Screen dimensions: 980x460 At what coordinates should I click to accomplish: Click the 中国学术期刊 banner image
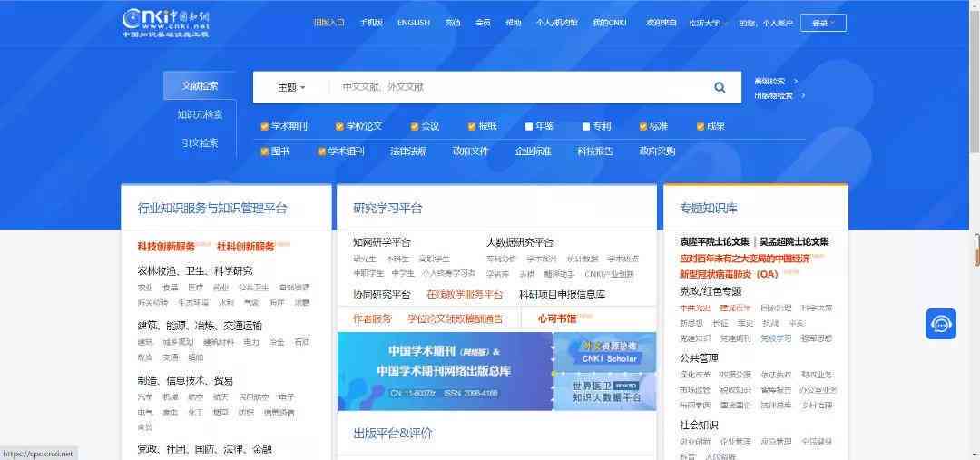[445, 371]
